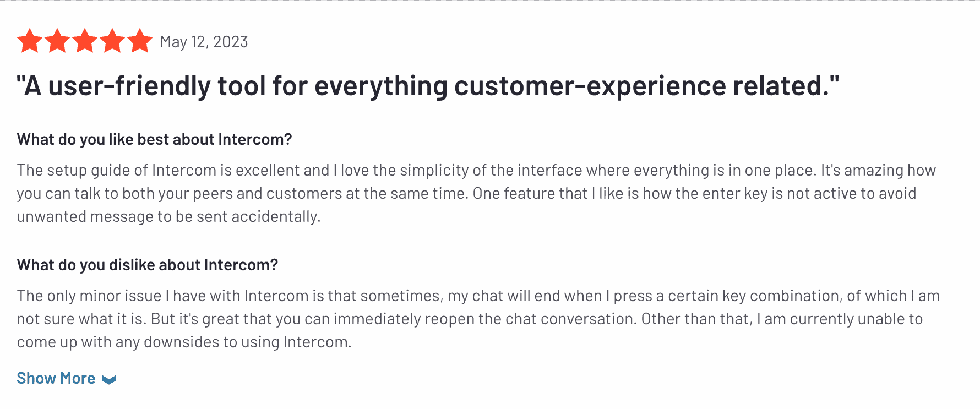Click the minor issue dislike paragraph

(x=478, y=319)
